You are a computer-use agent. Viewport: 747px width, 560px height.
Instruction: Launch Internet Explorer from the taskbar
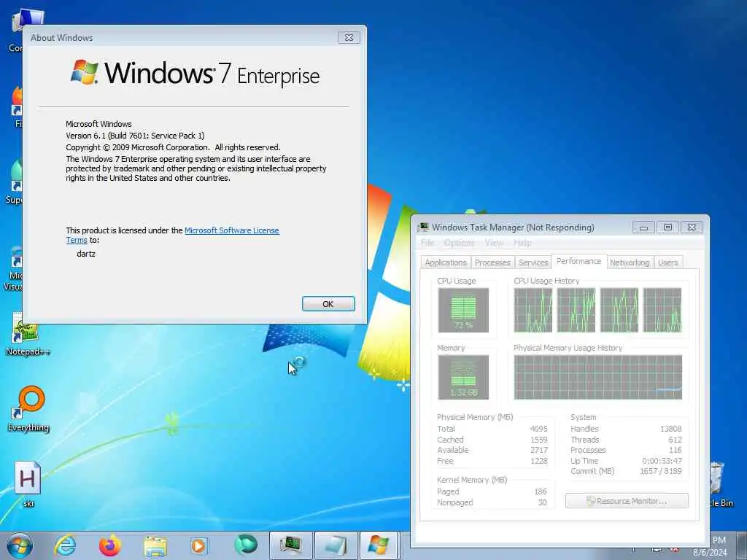point(65,545)
